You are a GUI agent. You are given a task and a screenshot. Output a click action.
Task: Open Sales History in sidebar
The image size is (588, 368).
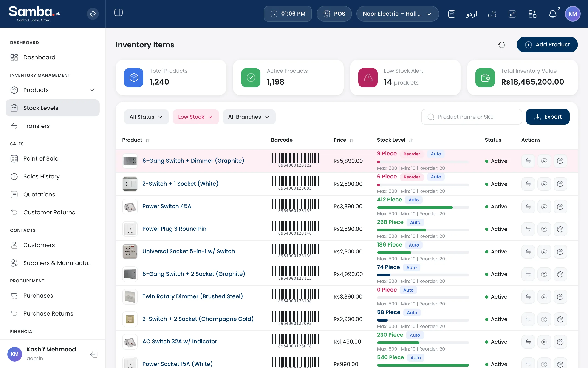tap(52, 176)
